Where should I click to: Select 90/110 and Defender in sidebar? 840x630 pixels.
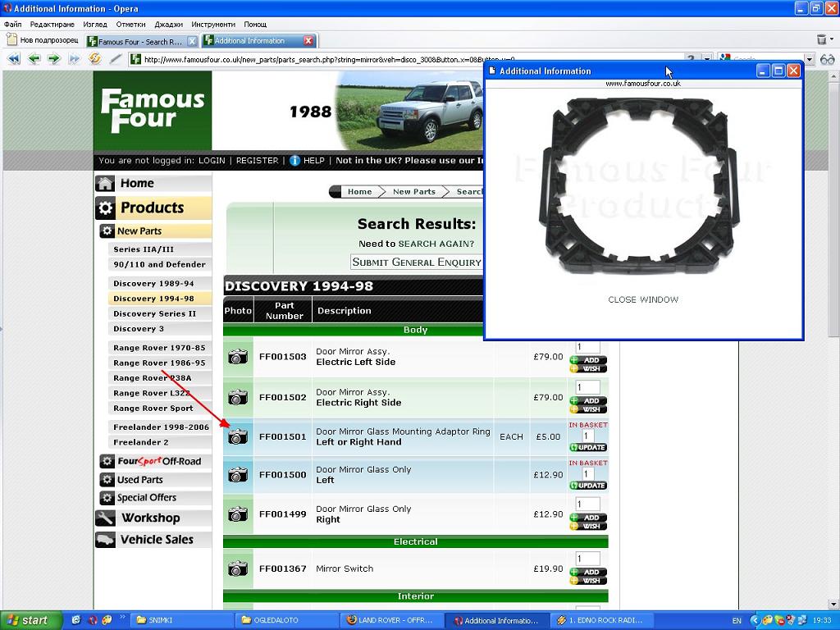pos(160,264)
